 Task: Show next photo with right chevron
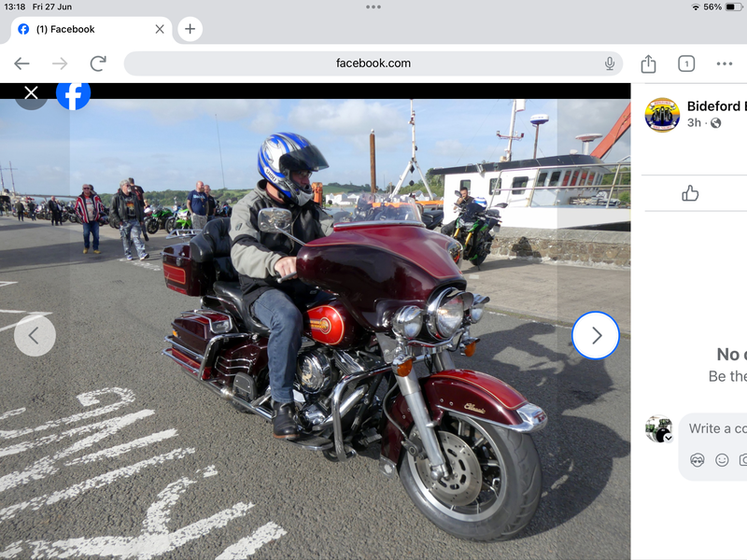coord(596,336)
